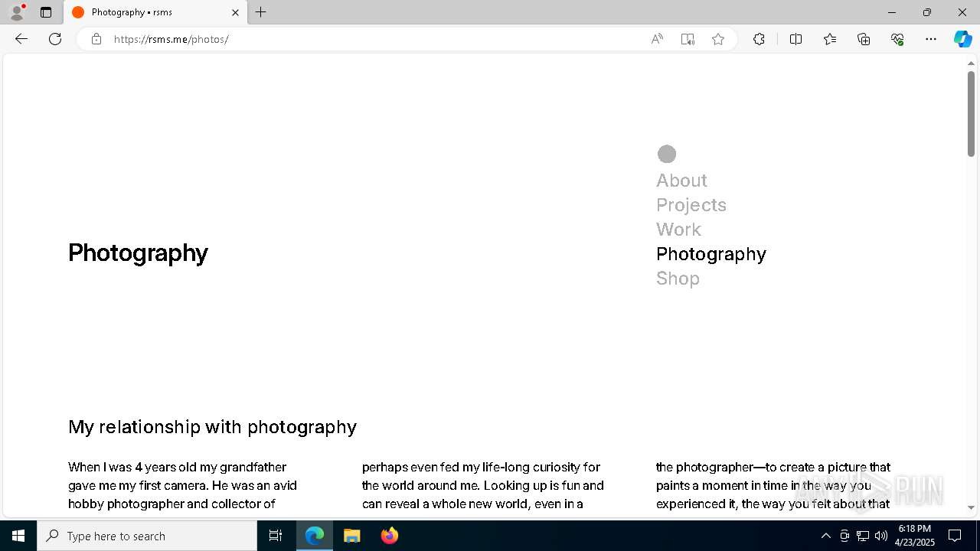Click the scroll up arrow
Viewport: 980px width, 551px height.
click(x=971, y=64)
